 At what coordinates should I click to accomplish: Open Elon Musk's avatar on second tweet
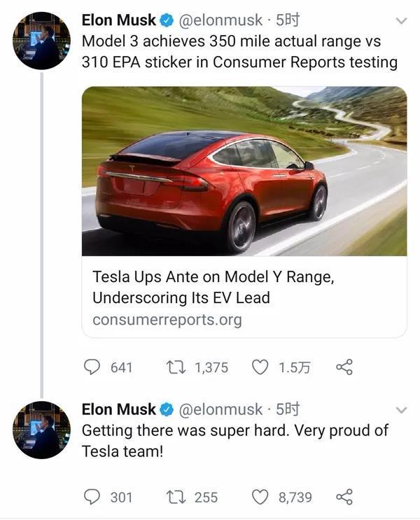41,430
